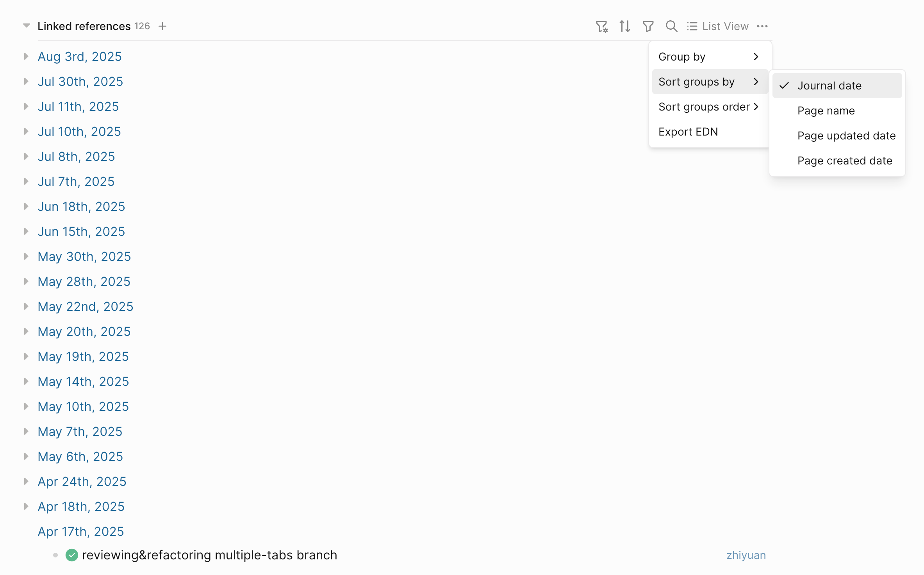
Task: Select Page updated date sort option
Action: [x=846, y=136]
